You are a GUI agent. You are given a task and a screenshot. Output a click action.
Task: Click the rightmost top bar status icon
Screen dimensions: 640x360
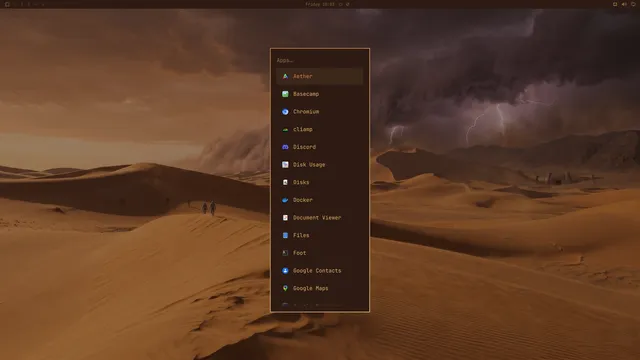[633, 4]
